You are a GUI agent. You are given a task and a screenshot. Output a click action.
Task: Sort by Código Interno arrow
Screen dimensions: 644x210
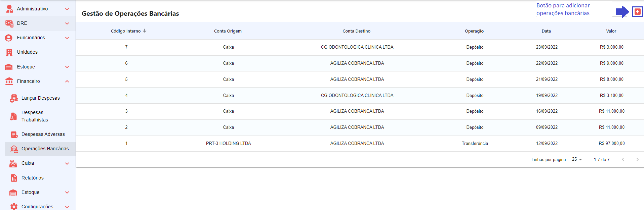coord(145,31)
